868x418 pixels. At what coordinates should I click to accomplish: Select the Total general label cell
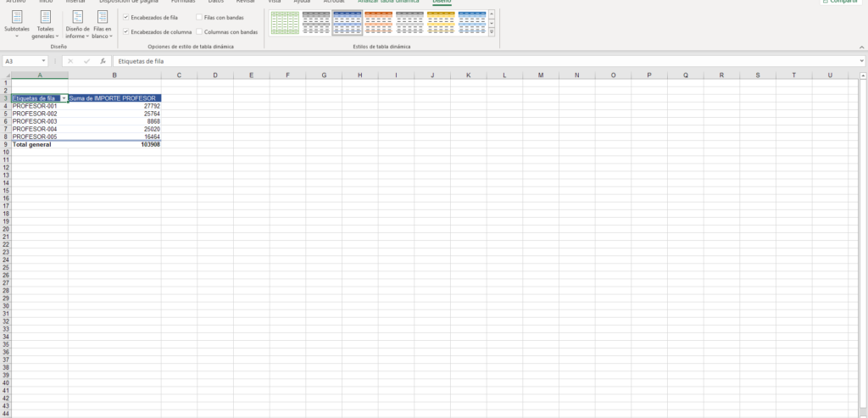pos(40,144)
